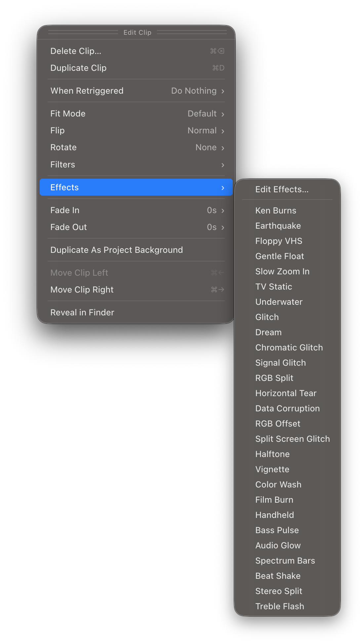This screenshot has width=363, height=644.
Task: Reveal the clip in Finder
Action: tap(82, 312)
